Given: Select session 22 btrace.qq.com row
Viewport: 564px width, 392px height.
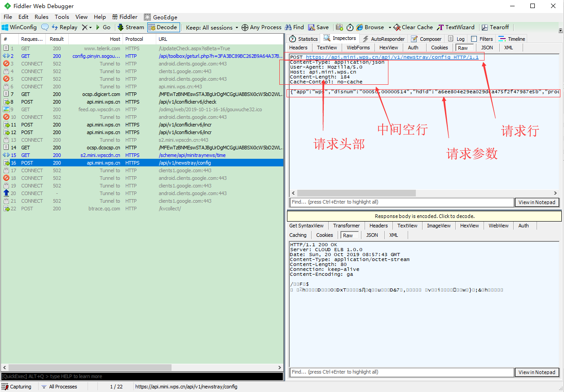Looking at the screenshot, I should pyautogui.click(x=142, y=209).
